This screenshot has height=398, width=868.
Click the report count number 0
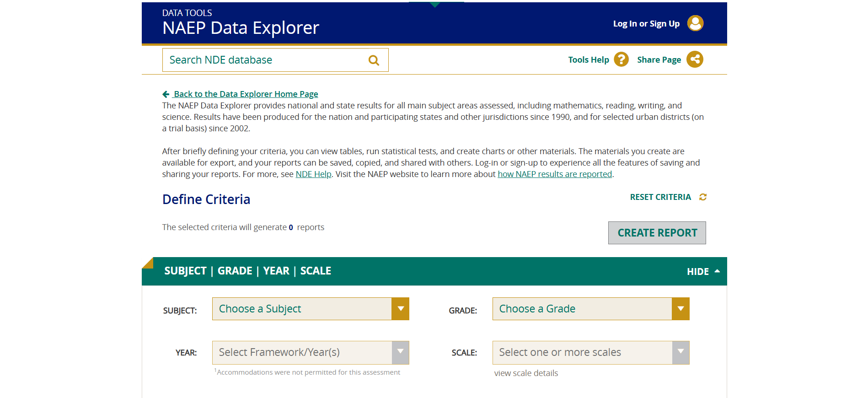point(291,227)
